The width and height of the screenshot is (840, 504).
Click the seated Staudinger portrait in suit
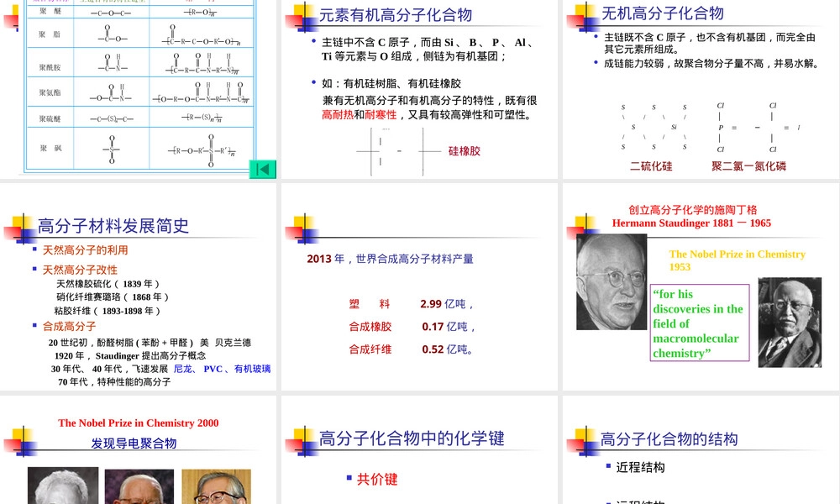[x=790, y=323]
